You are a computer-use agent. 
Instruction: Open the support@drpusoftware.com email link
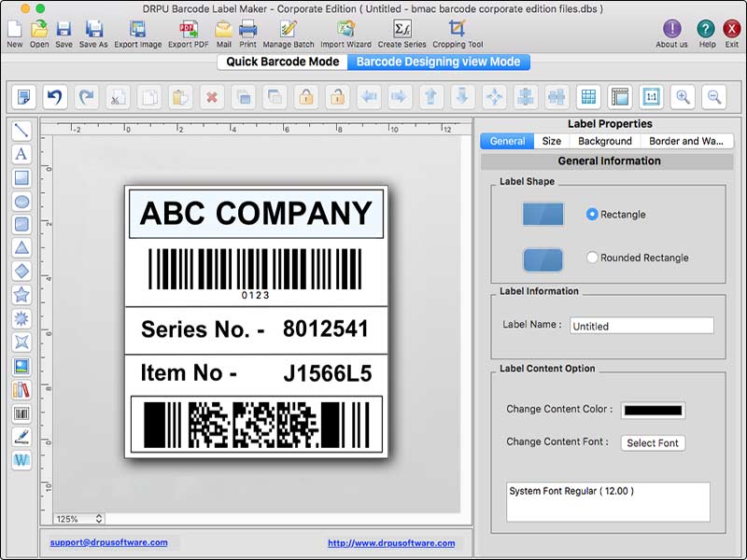pyautogui.click(x=108, y=542)
